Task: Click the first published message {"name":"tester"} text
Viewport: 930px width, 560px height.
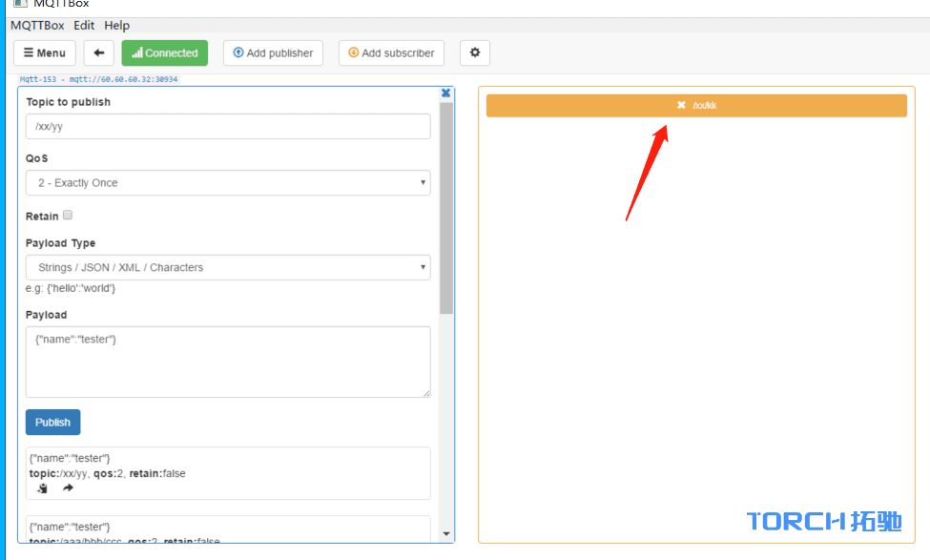Action: point(70,458)
